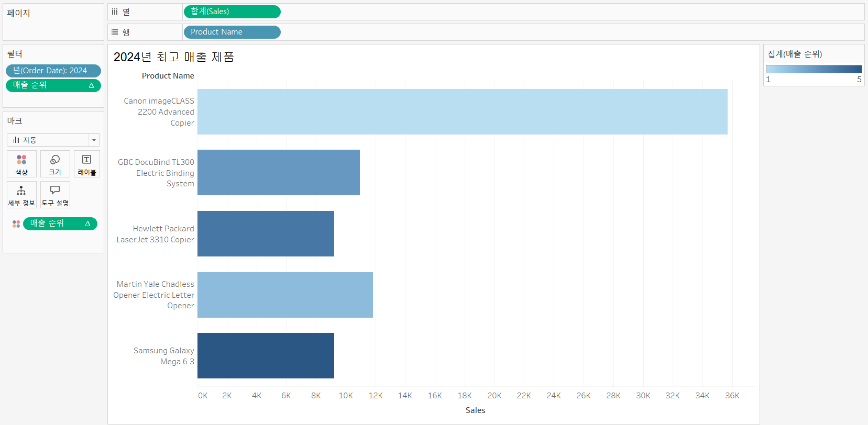Open the mark type dropdown (자동)
This screenshot has width=868, height=425.
53,140
